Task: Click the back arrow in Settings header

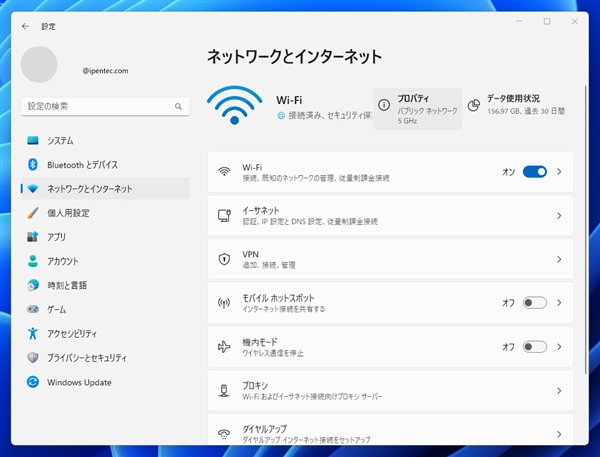Action: click(x=25, y=26)
